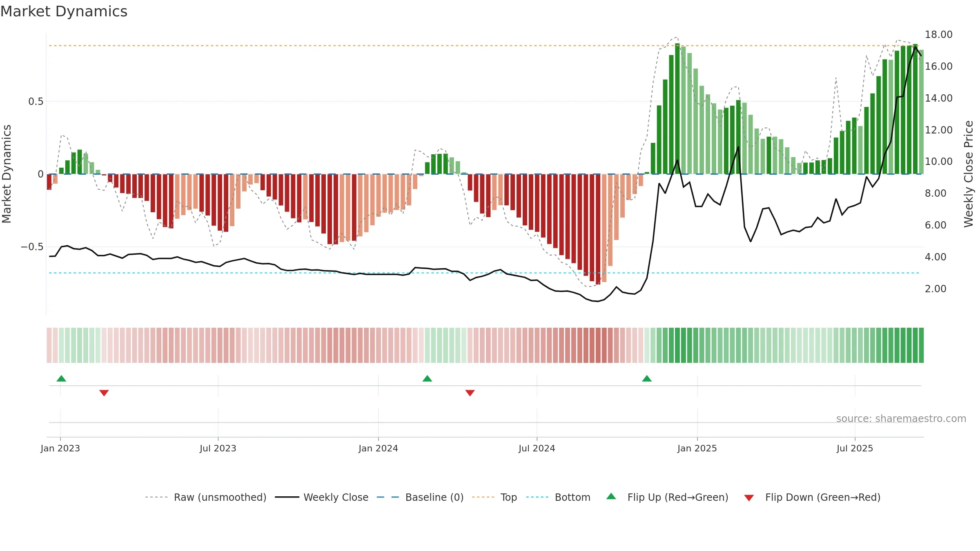Click the 12.00 price axis label
Viewport: 980px width, 551px height.
[x=939, y=130]
